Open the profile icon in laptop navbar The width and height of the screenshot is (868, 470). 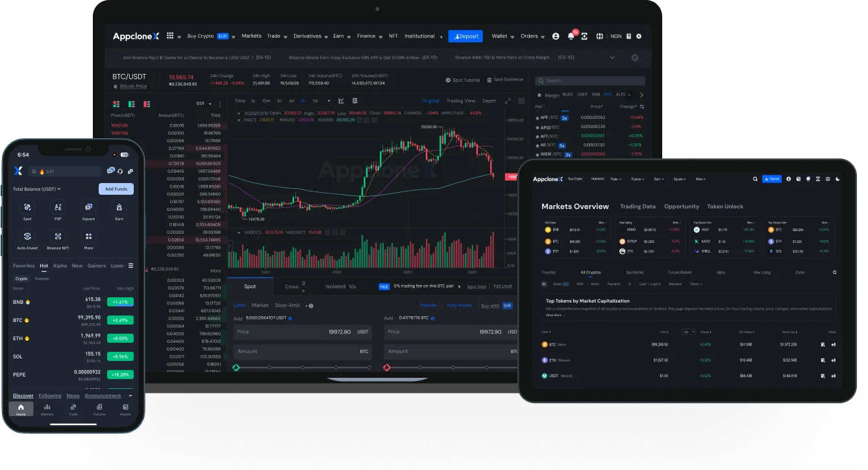coord(556,36)
